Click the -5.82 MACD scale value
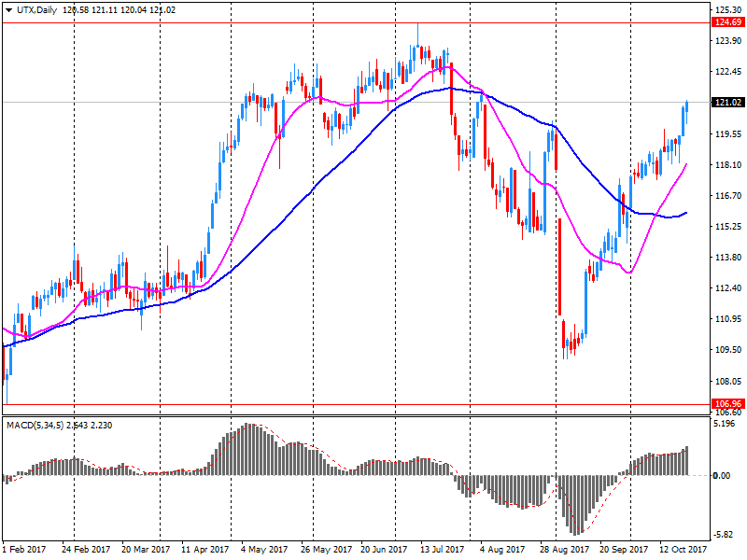The height and width of the screenshot is (560, 747). [724, 535]
